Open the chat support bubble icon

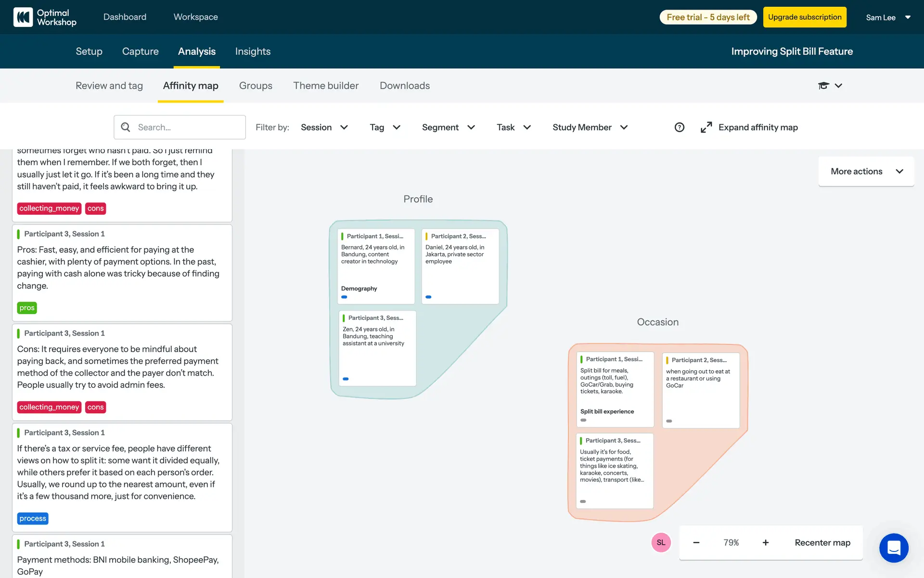893,548
